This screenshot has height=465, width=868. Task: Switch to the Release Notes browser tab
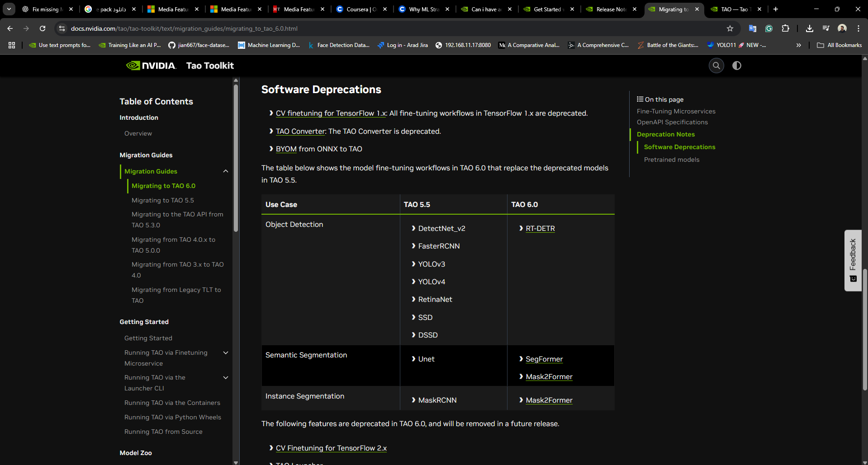click(x=611, y=9)
